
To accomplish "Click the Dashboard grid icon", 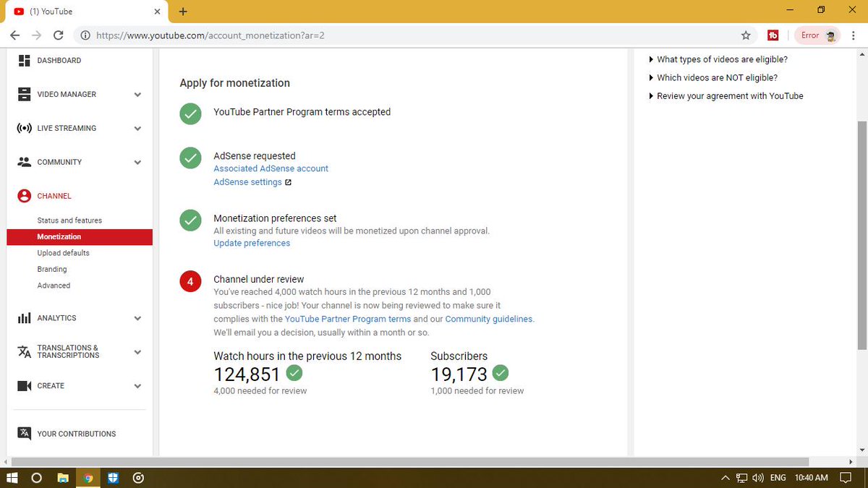I will (24, 61).
